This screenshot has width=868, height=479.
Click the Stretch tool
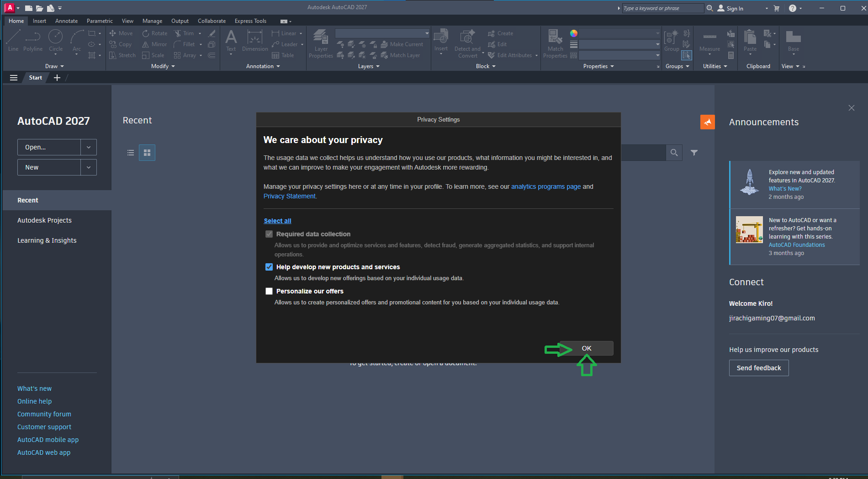pos(122,55)
